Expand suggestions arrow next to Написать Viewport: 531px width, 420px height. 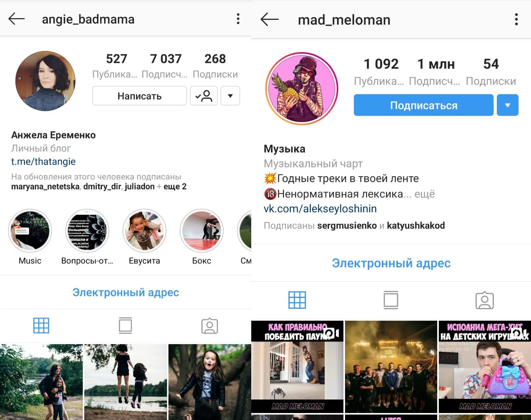point(230,96)
